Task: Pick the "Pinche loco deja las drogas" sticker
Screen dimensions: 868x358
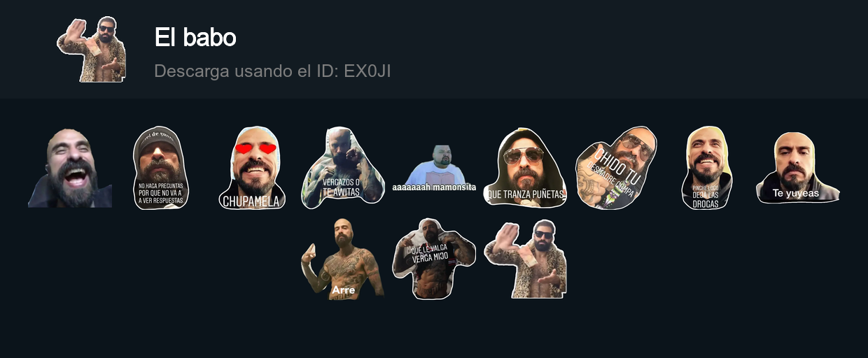Action: click(x=707, y=168)
